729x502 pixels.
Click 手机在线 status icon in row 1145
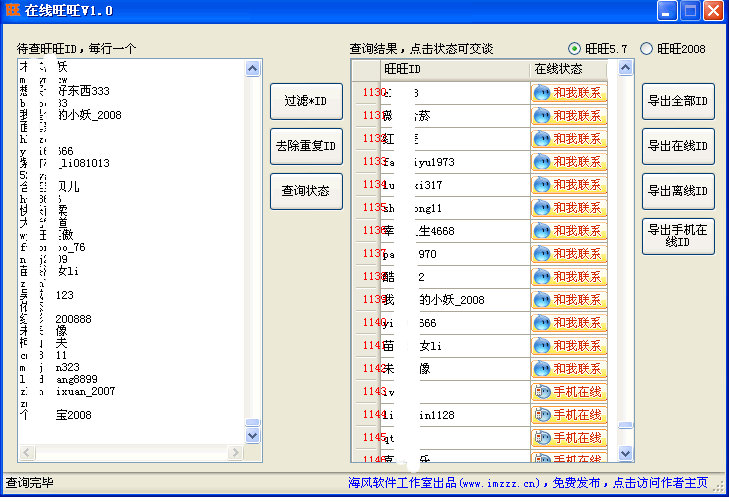[569, 438]
